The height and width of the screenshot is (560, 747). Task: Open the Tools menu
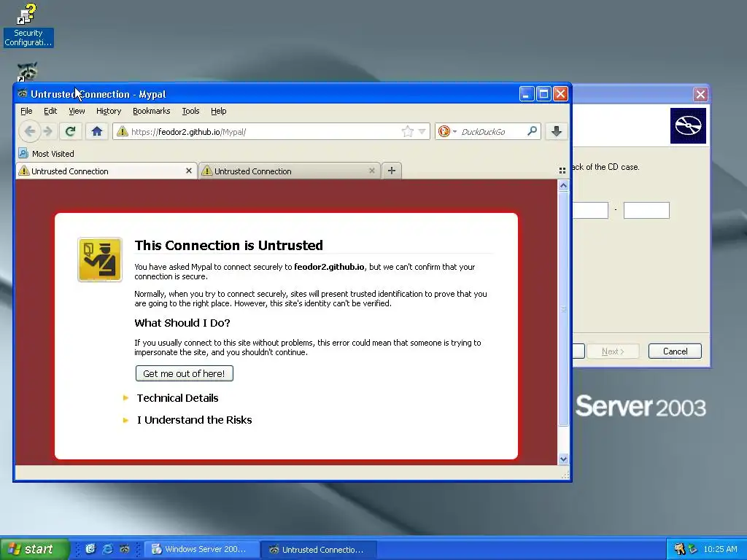pyautogui.click(x=190, y=111)
